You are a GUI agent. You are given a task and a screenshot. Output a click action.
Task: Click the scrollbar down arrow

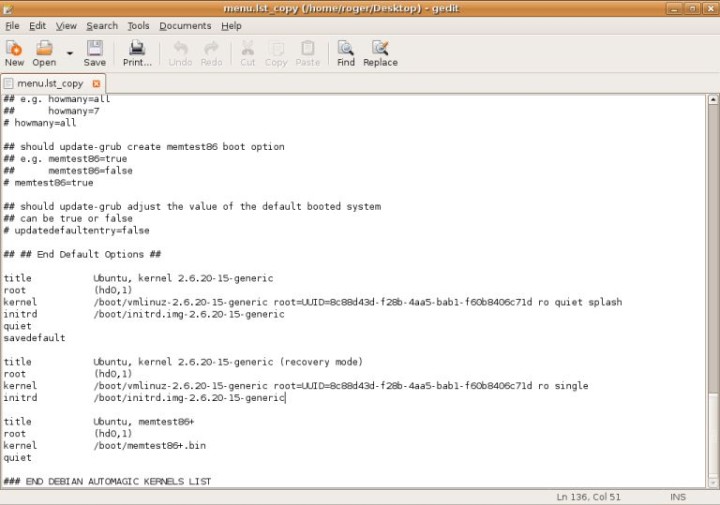tap(713, 483)
